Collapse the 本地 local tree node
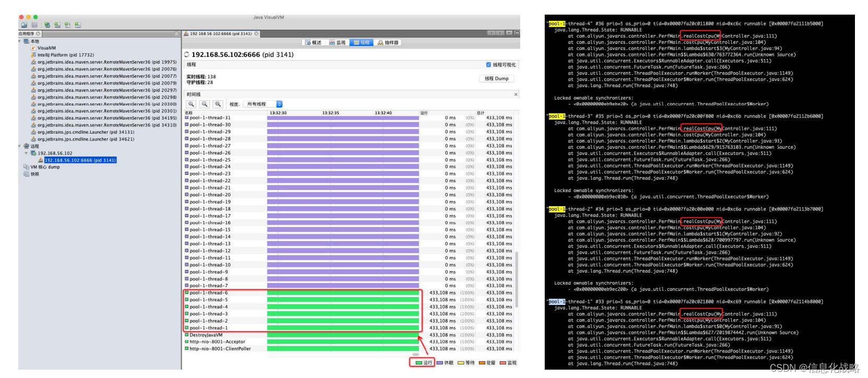This screenshot has height=378, width=868. [20, 41]
